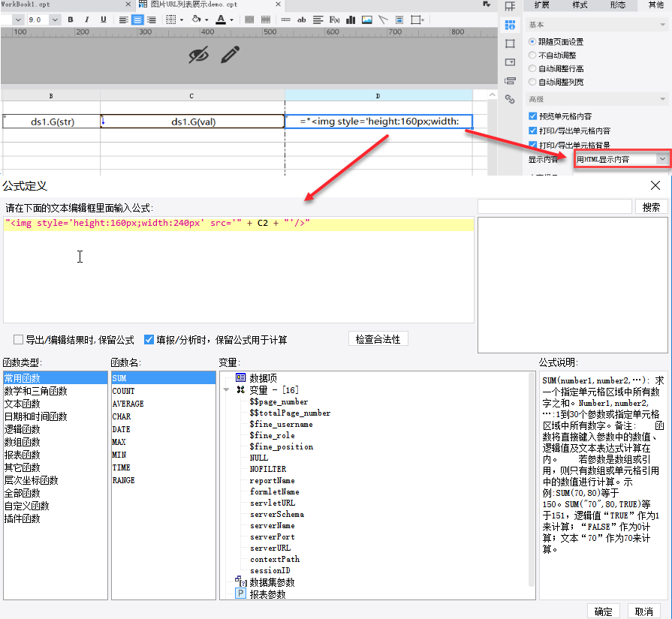Screen dimensions: 672x619
Task: Uncheck 预览单元格内容 checkbox
Action: coord(532,116)
